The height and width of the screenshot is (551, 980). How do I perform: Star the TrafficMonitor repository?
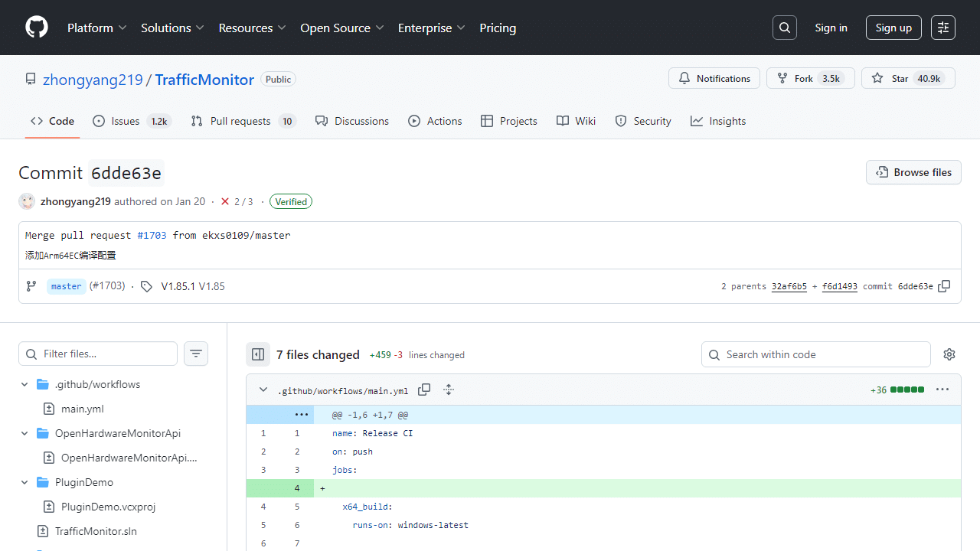pos(908,78)
